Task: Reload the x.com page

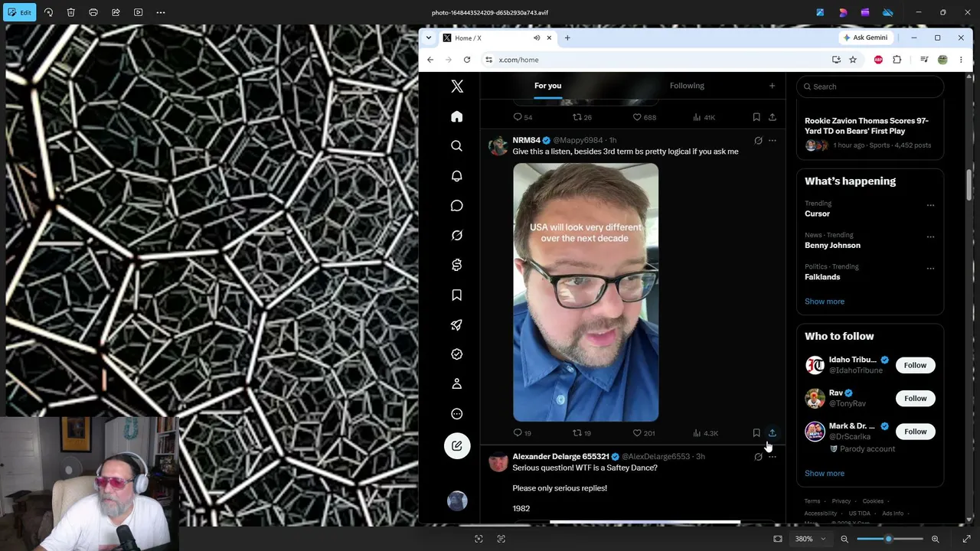Action: tap(467, 60)
